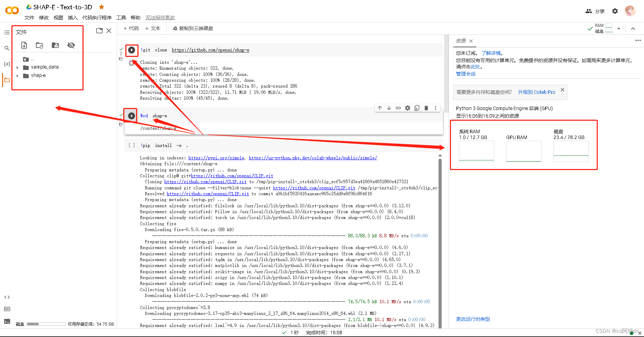Image resolution: width=644 pixels, height=337 pixels.
Task: Expand the sample_data folder
Action: click(x=18, y=67)
